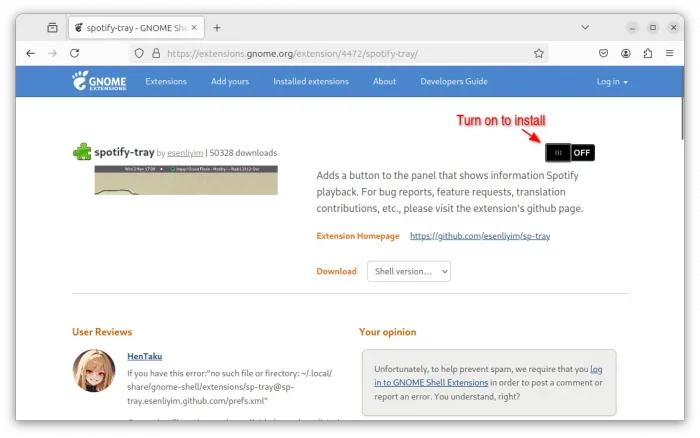Open the Installed extensions page
Viewport: 700px width, 438px height.
click(x=311, y=81)
